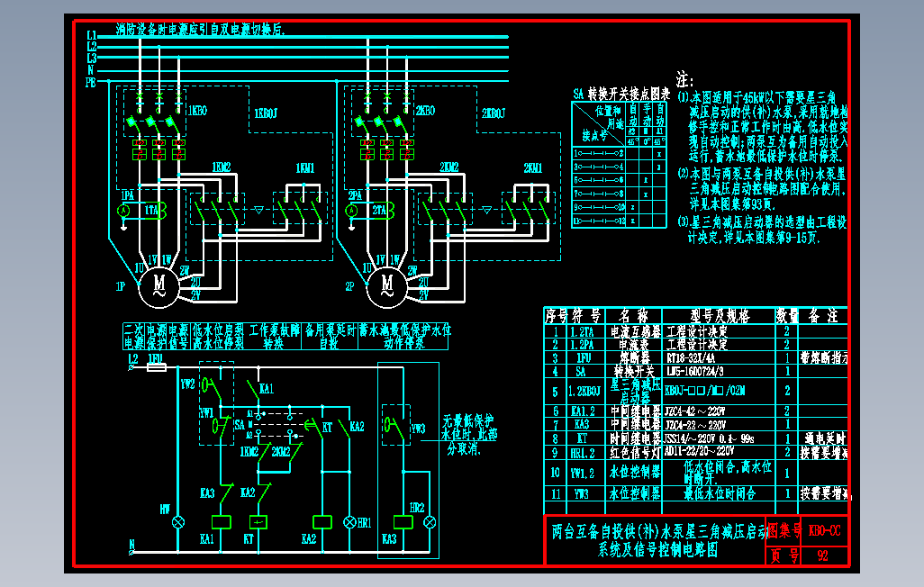Click the 1P motor M symbol
This screenshot has height=587, width=924.
[159, 287]
